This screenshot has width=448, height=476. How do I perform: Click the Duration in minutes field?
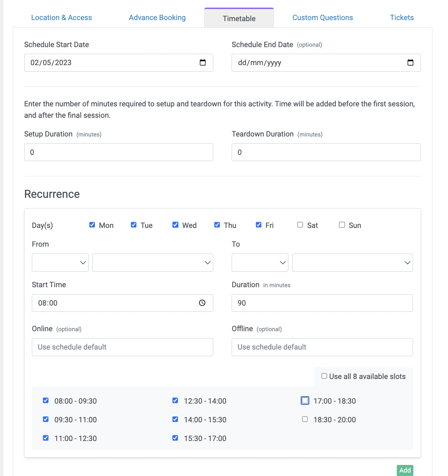(322, 303)
